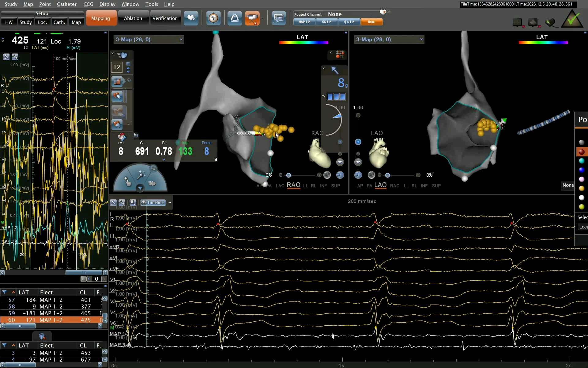Switch to the Ablation tab
Viewport: 588px width, 368px height.
pyautogui.click(x=133, y=18)
